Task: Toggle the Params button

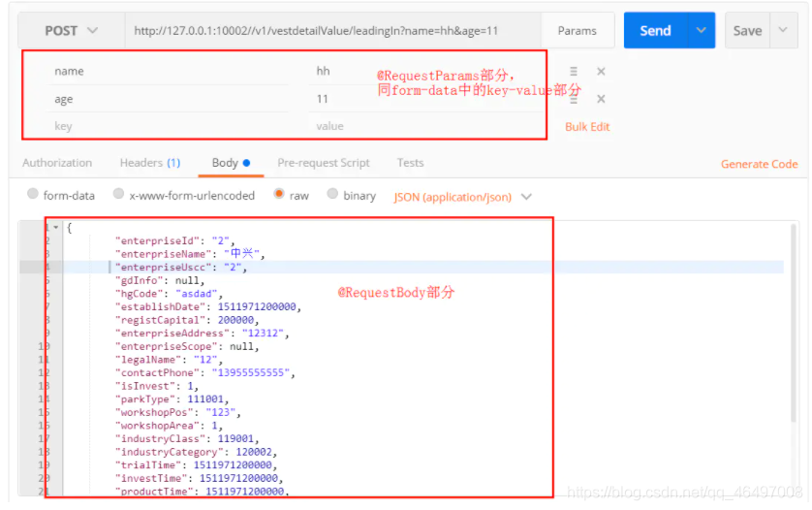Action: point(577,31)
